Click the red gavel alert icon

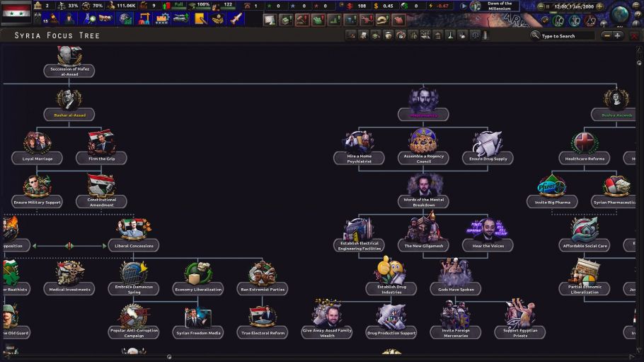click(x=302, y=20)
